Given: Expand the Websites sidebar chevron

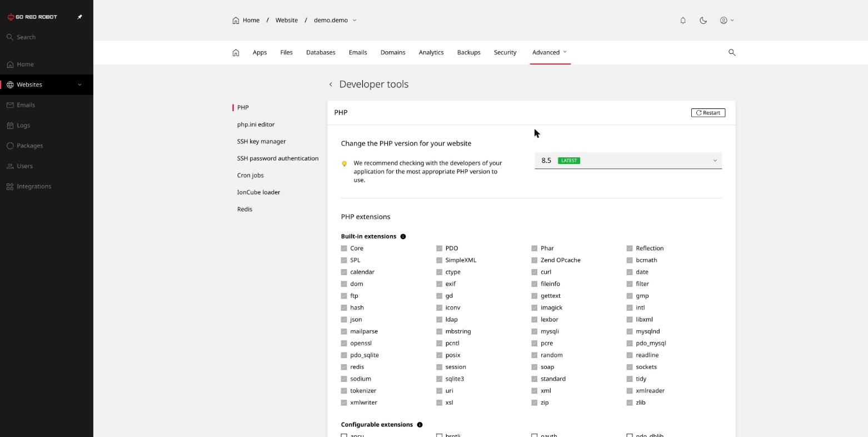Looking at the screenshot, I should (x=79, y=85).
